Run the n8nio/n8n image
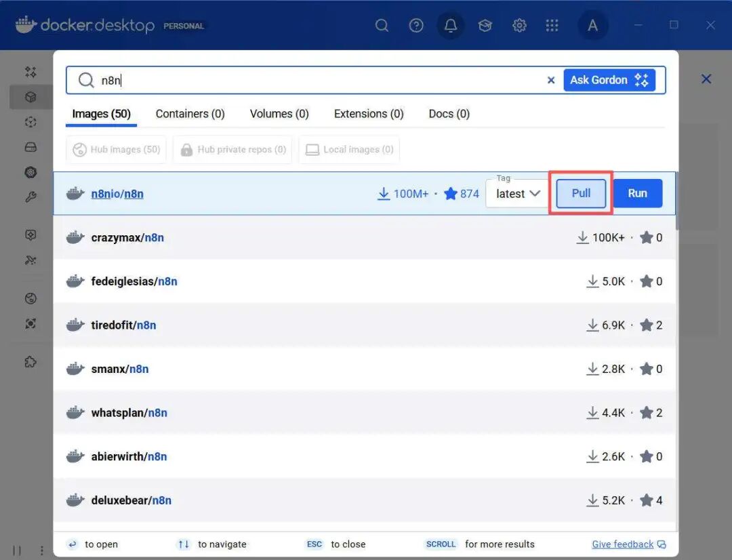 [x=637, y=193]
